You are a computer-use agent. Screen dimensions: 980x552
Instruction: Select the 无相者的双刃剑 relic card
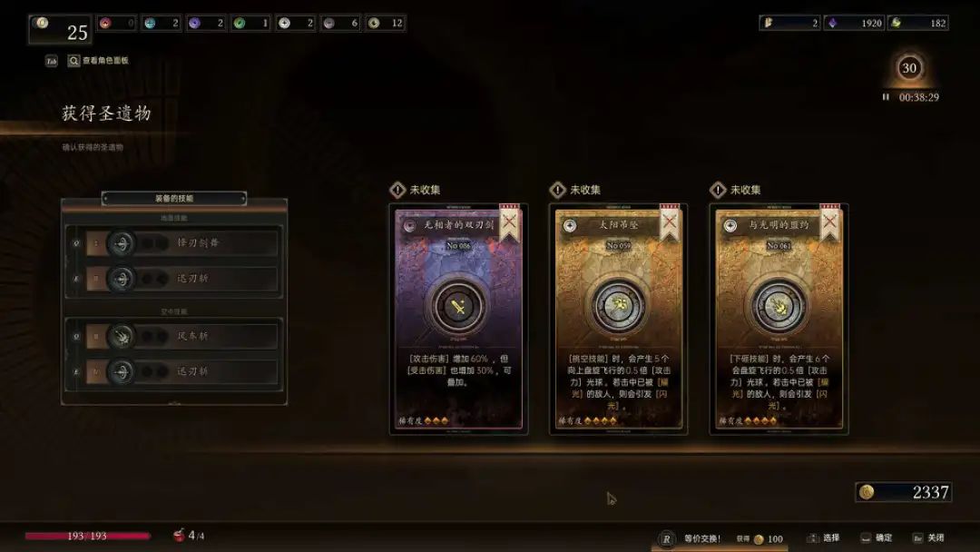pos(458,319)
